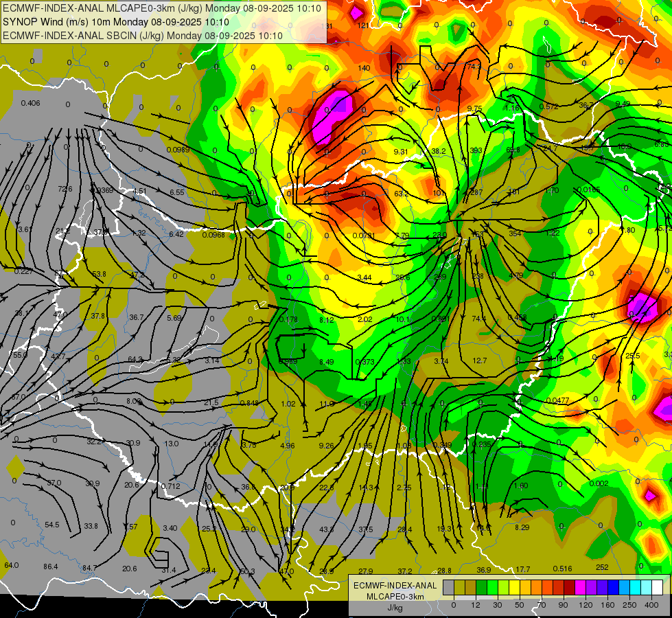Click the map value 0.178

coord(288,319)
